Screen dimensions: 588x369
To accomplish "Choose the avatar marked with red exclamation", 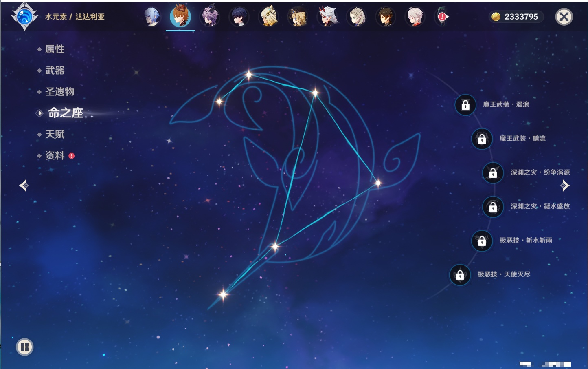I will [442, 17].
